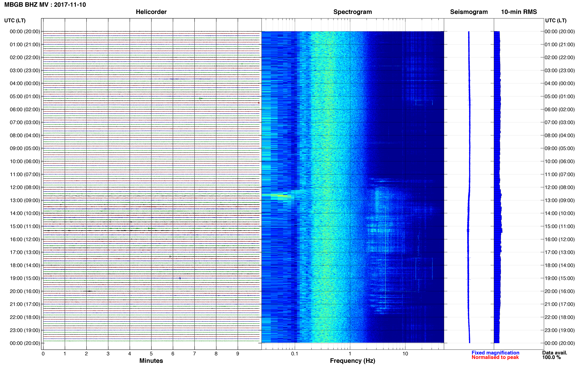The width and height of the screenshot is (588, 368).
Task: Click the '100.0 %' data availability value
Action: [551, 357]
